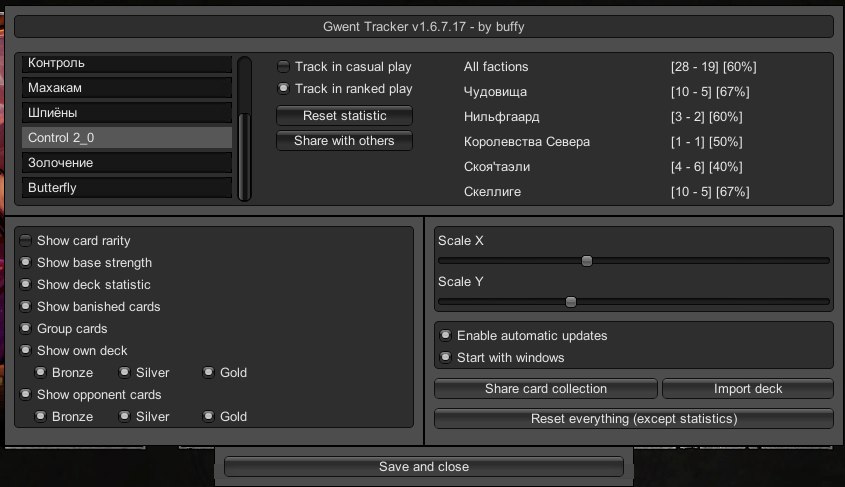The height and width of the screenshot is (487, 845).
Task: Enable Track in casual play option
Action: pos(284,67)
